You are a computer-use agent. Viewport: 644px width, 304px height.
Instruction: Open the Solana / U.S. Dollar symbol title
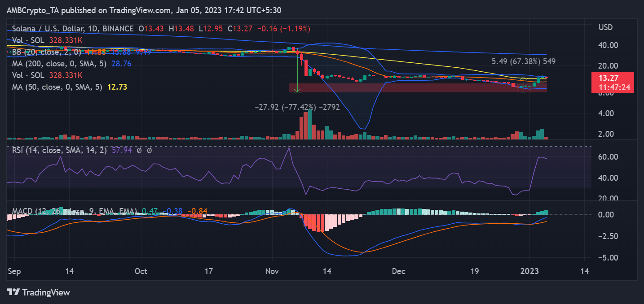point(70,29)
